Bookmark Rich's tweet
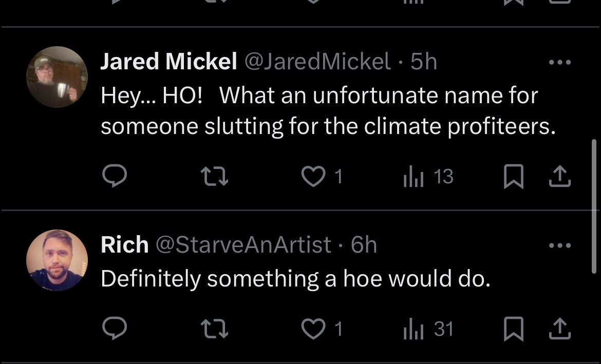The height and width of the screenshot is (364, 601). 513,329
